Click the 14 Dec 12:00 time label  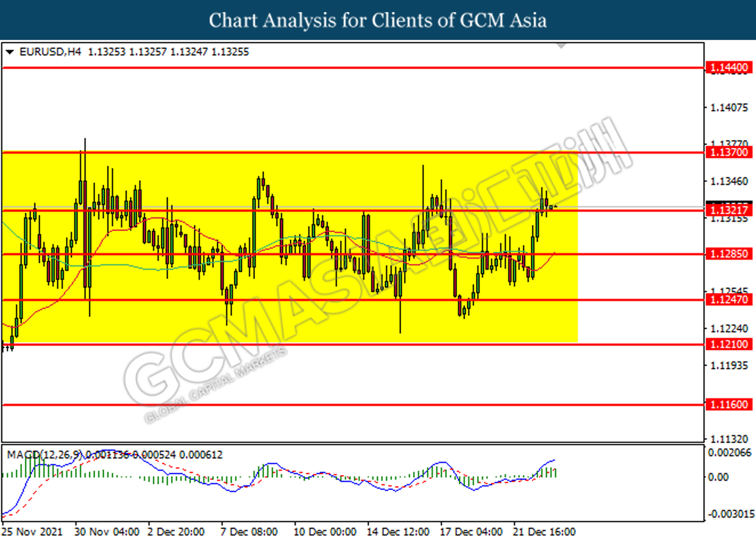tap(398, 532)
